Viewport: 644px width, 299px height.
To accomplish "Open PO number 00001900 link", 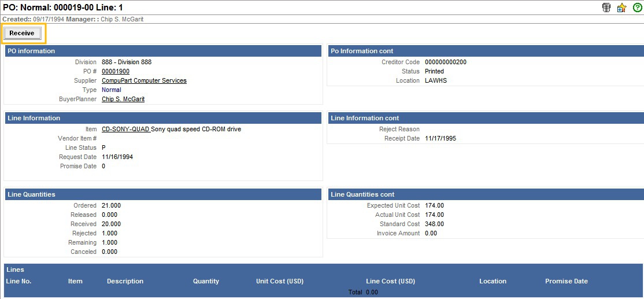I will coord(116,71).
